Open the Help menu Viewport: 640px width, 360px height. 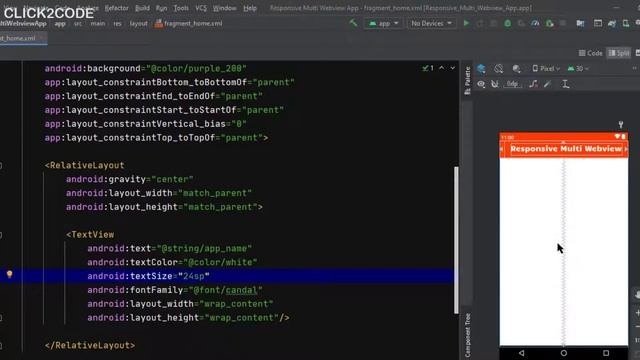(250, 8)
